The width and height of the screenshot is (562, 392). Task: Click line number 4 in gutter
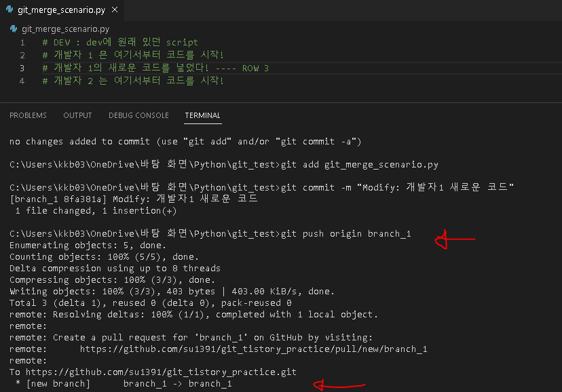click(x=22, y=81)
